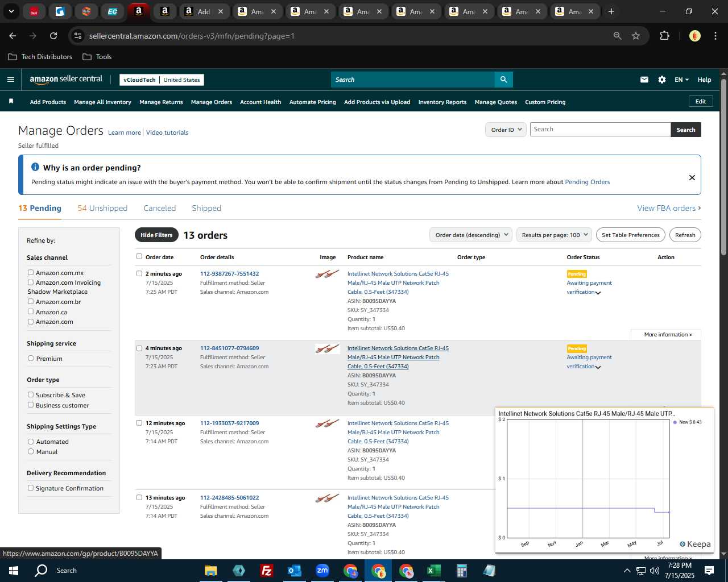This screenshot has height=582, width=728.
Task: Dismiss the pending order info banner
Action: (x=692, y=177)
